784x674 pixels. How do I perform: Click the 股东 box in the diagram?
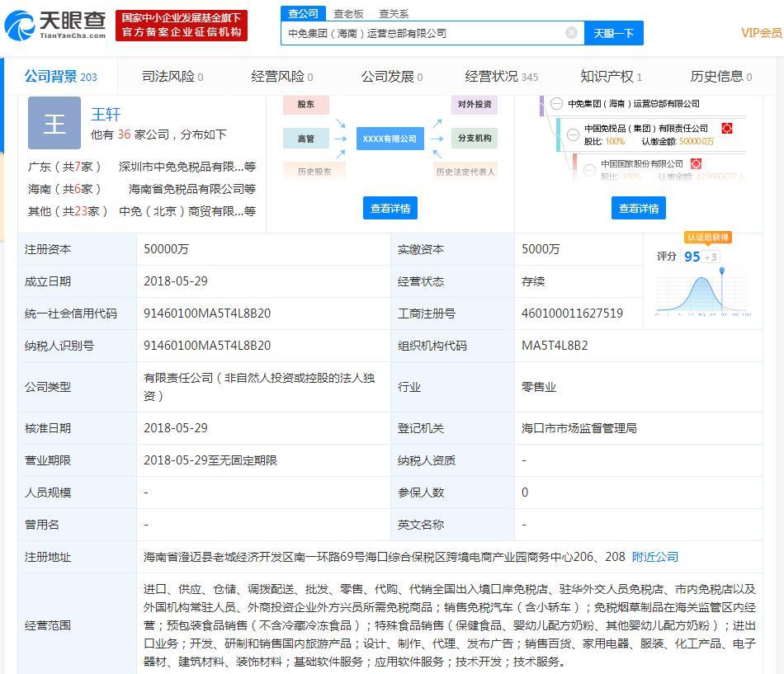pos(306,104)
